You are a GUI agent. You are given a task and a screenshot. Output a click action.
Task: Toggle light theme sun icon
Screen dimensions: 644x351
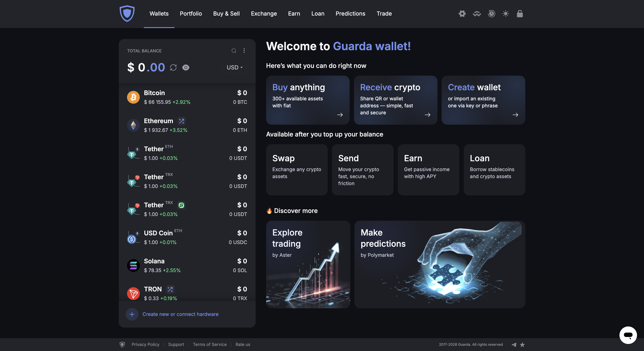point(506,14)
